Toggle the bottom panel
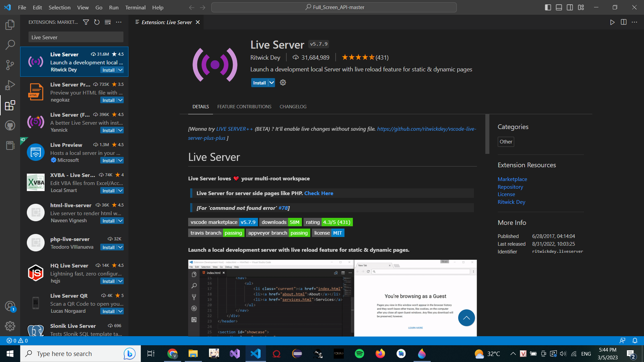The height and width of the screenshot is (362, 644). 559,7
